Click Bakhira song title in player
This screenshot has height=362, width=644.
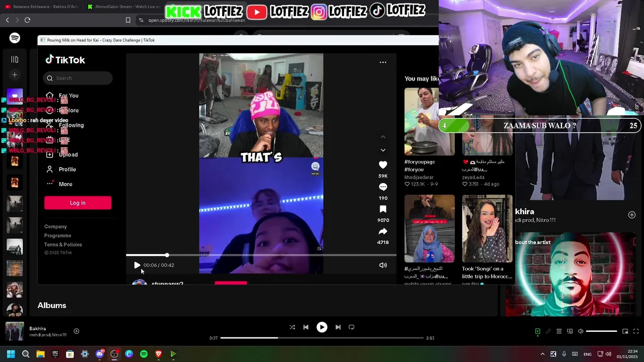38,328
